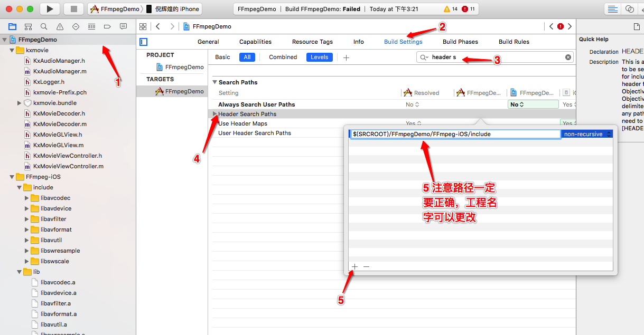Viewport: 644px width, 335px height.
Task: Edit the $(SRCROOT) include path field
Action: tap(455, 134)
